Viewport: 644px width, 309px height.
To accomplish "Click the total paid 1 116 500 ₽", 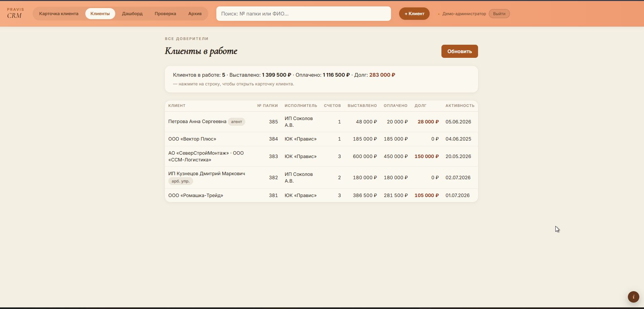I will [x=336, y=75].
